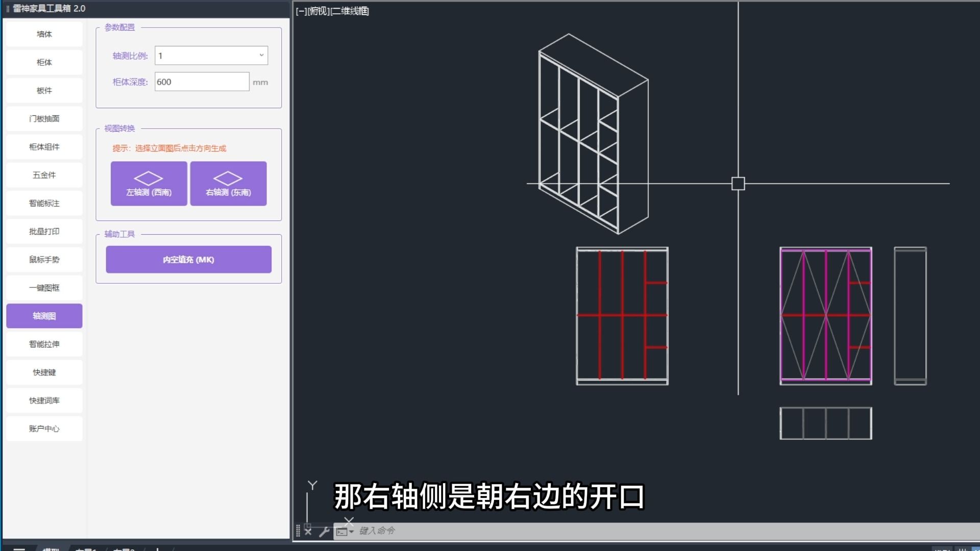The width and height of the screenshot is (980, 551).
Task: Open the 柜体 category in sidebar
Action: tap(44, 62)
